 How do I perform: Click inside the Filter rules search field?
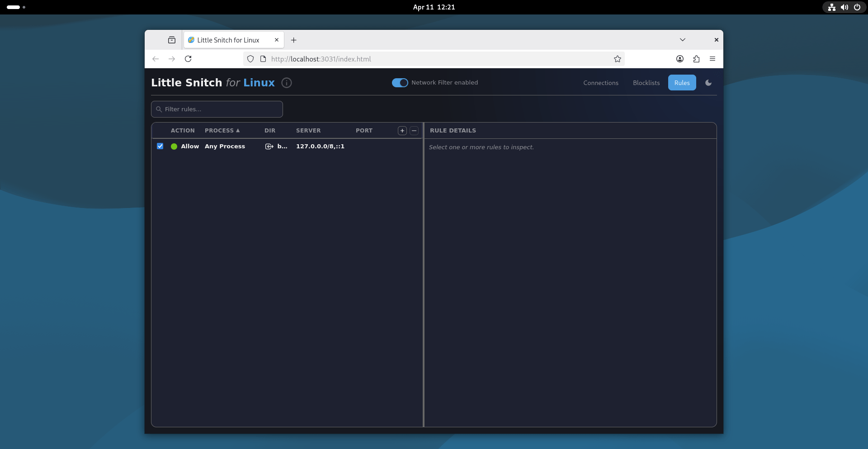[x=217, y=109]
